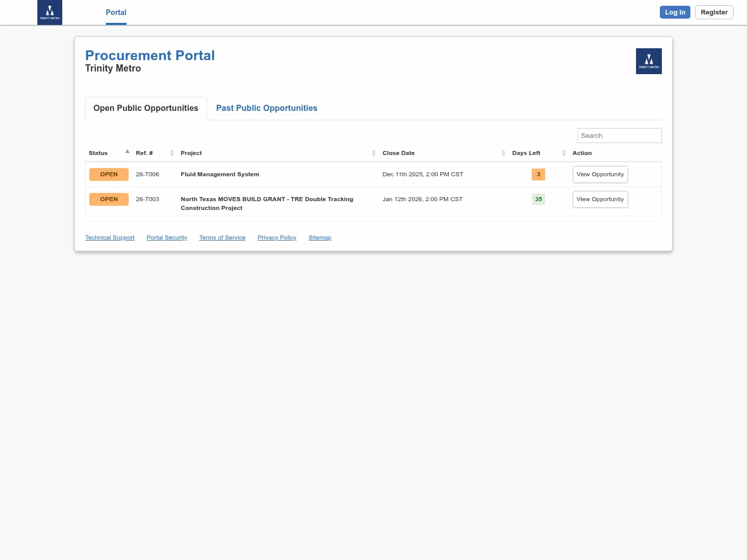
Task: Click OPEN status badge for 26-T006
Action: pos(109,174)
